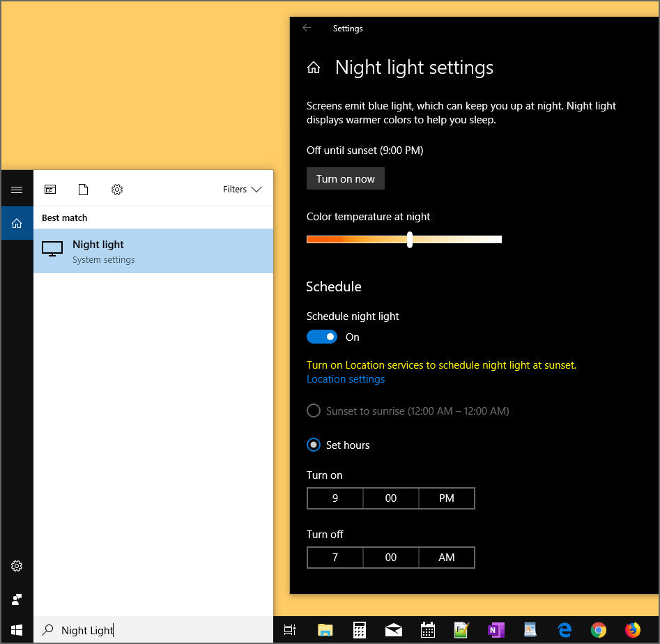The width and height of the screenshot is (660, 644).
Task: Open the Night light best match result
Action: 153,251
